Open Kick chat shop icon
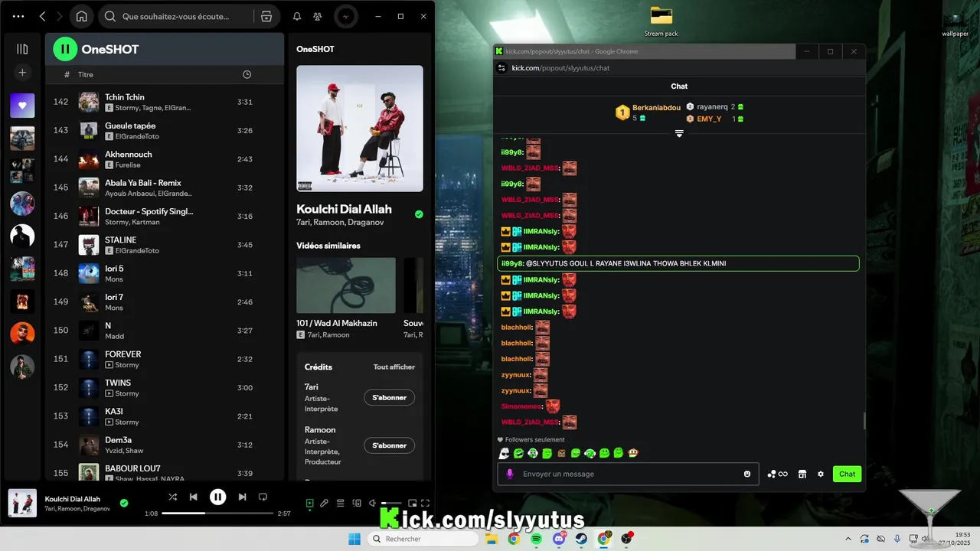 coord(802,474)
